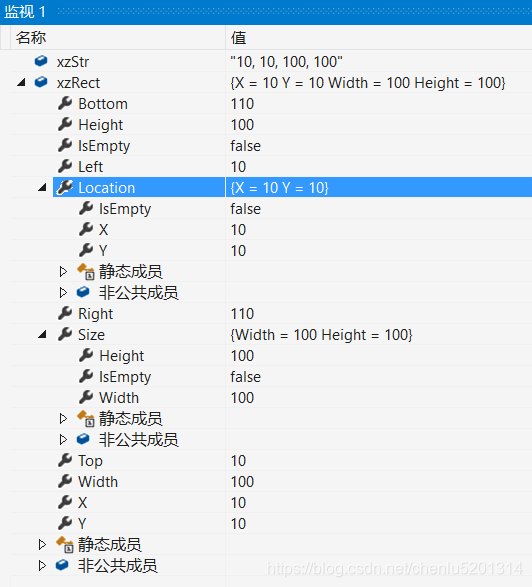This screenshot has height=587, width=532.
Task: Expand the last 静态成员 node of xzRect
Action: point(42,544)
